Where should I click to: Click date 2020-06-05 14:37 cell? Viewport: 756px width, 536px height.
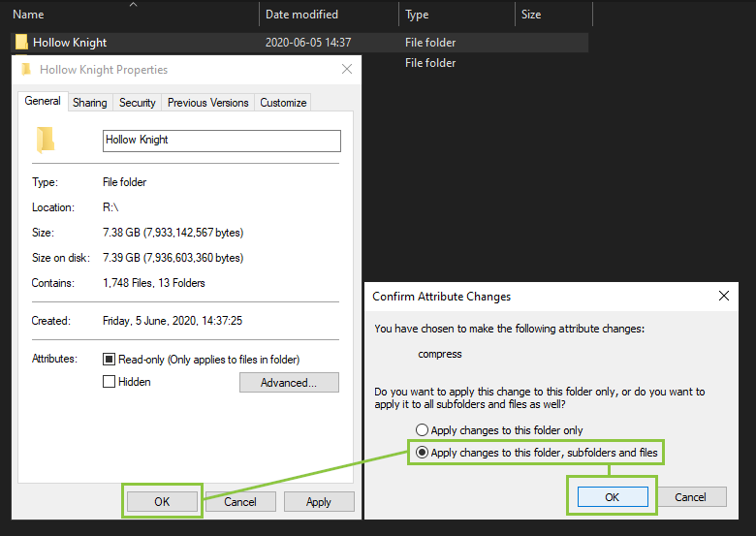tap(308, 43)
